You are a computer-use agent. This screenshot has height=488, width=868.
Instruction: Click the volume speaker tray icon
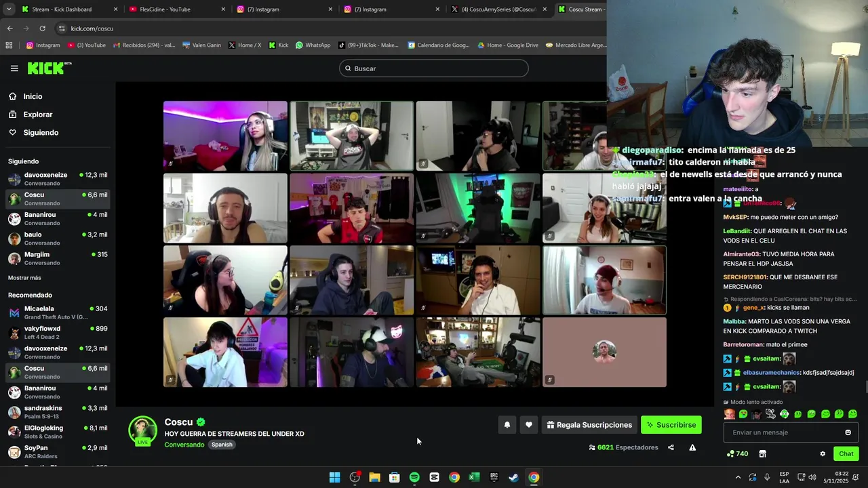pyautogui.click(x=812, y=477)
